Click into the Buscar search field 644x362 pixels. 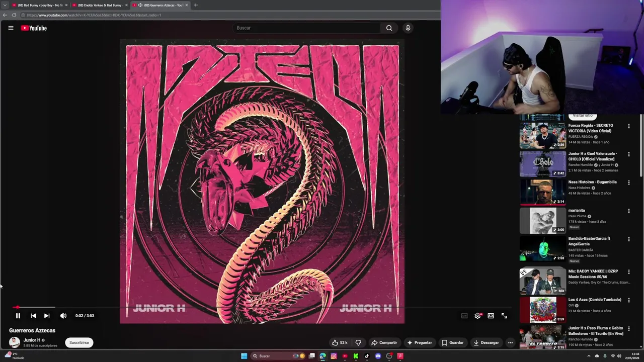[307, 28]
